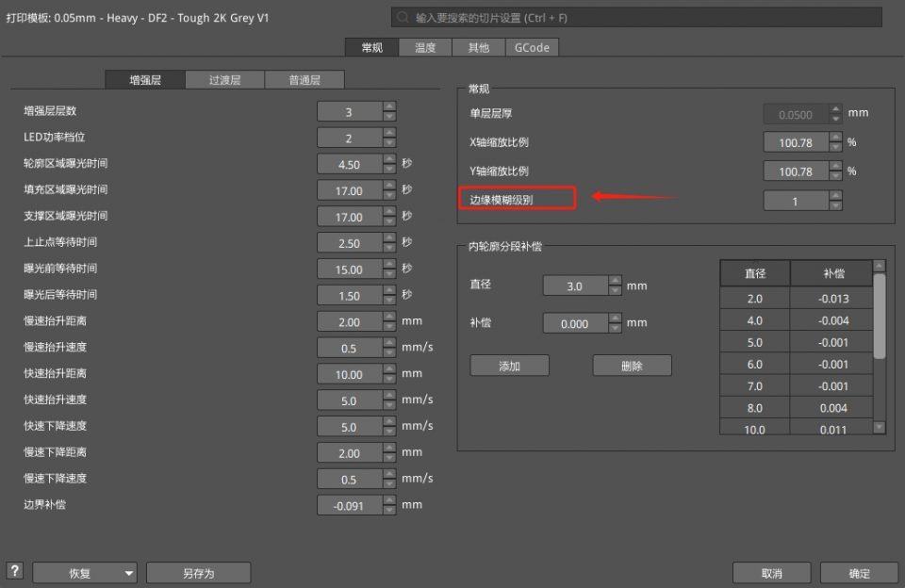905x588 pixels.
Task: Increase 曝光后等待时间 with up arrow
Action: coord(389,291)
